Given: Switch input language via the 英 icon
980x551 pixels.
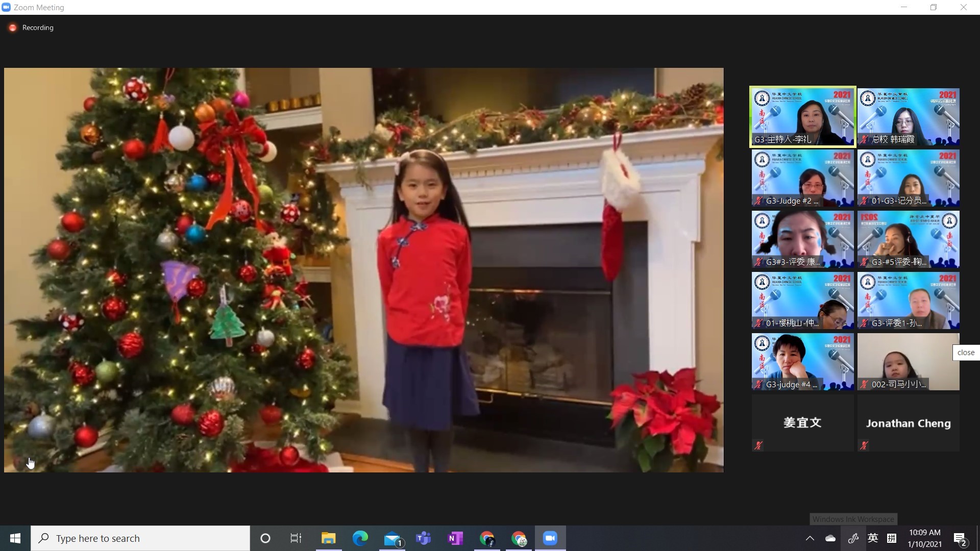Looking at the screenshot, I should [873, 538].
